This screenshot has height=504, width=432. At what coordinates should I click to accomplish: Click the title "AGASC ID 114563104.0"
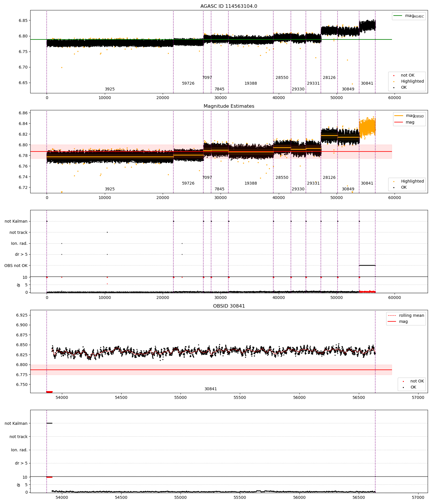coord(229,6)
